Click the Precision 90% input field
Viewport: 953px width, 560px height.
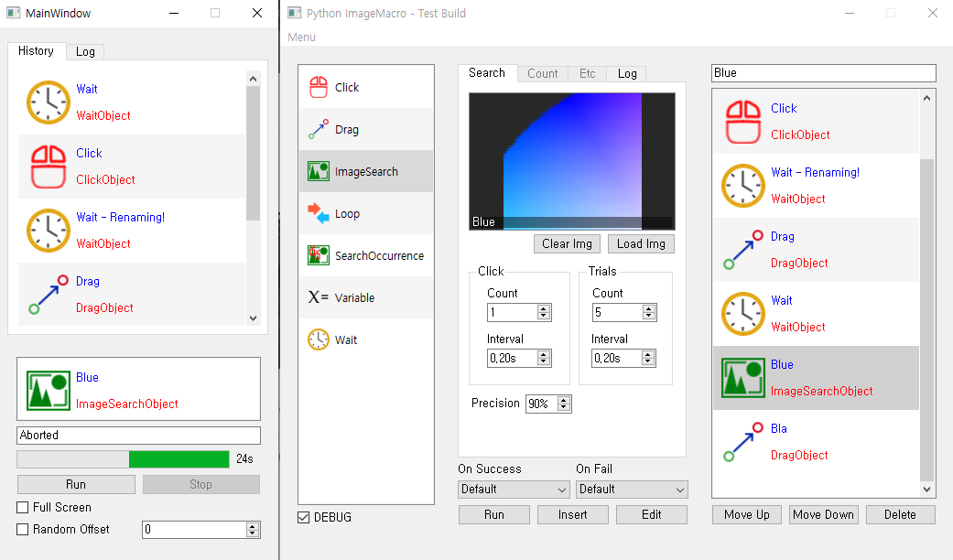tap(542, 404)
